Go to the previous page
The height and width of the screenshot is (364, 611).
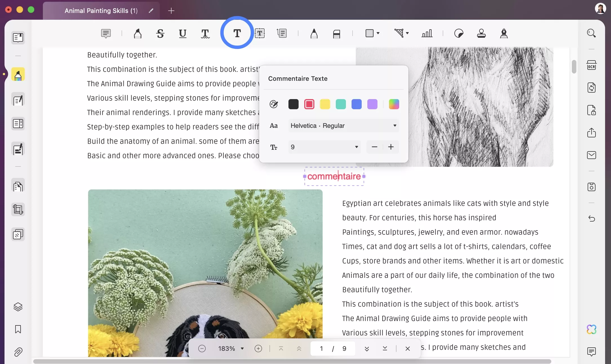(299, 349)
